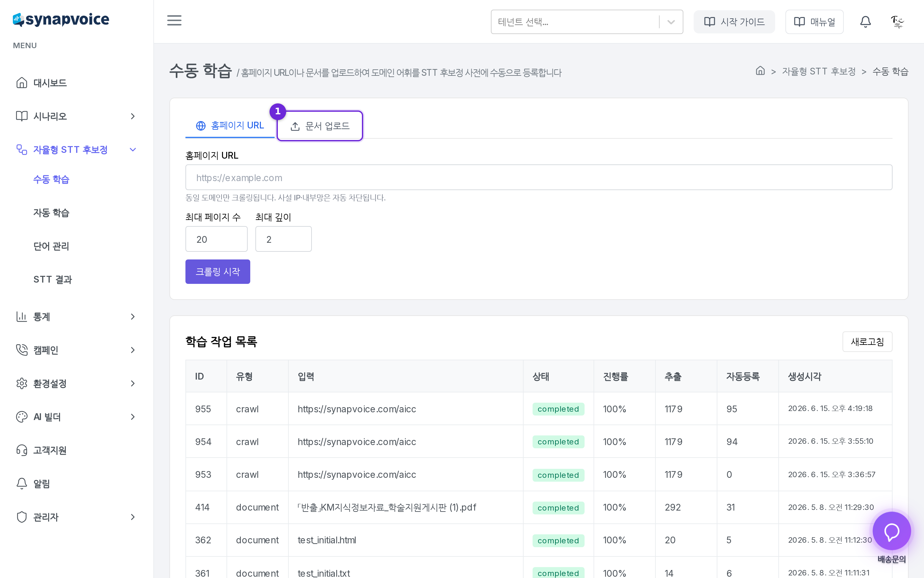Click the globe icon on 홈페이지 URL tab

click(x=201, y=126)
